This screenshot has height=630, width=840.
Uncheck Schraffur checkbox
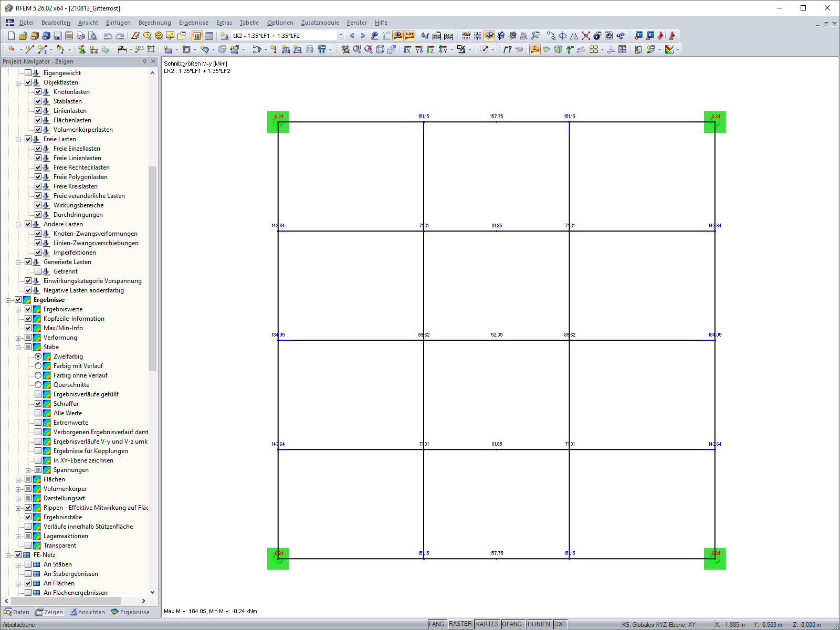tap(38, 404)
